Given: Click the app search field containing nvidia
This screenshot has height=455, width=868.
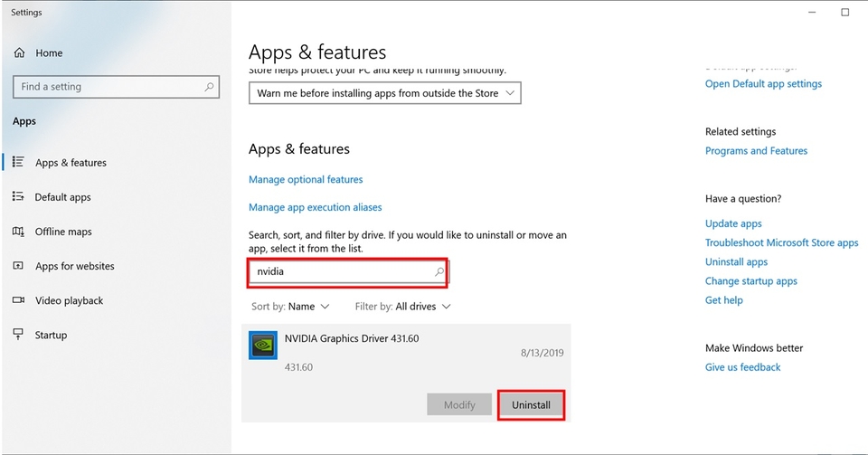Looking at the screenshot, I should click(347, 271).
